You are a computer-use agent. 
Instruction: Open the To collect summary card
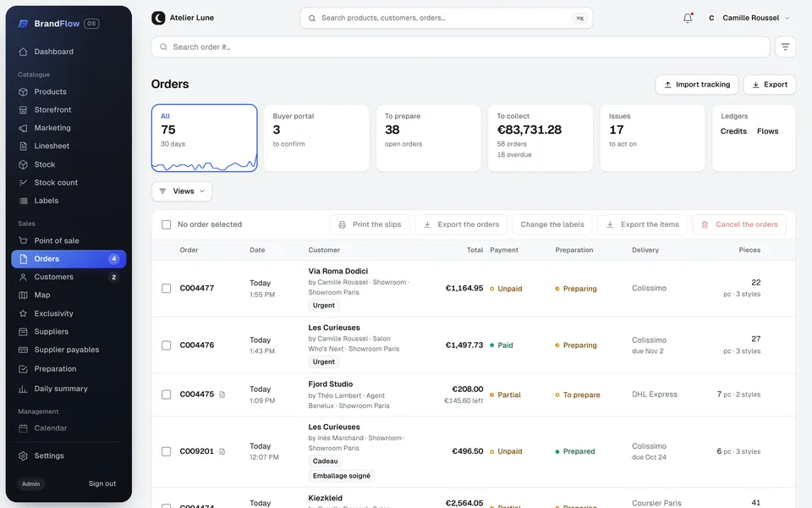click(x=540, y=138)
